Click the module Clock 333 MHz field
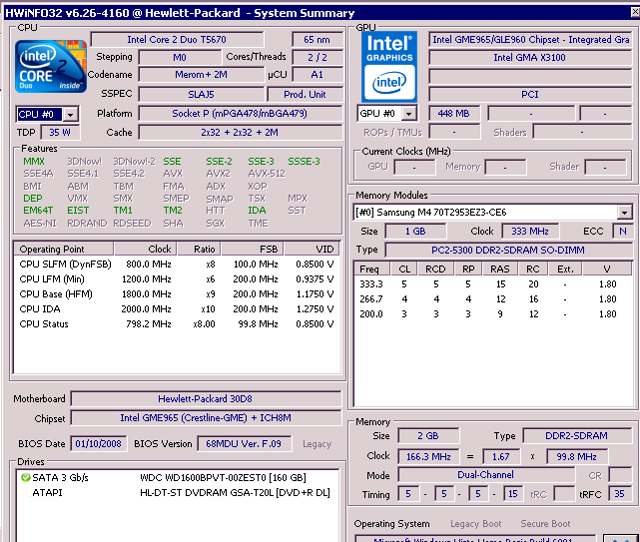Screen dimensions: 640x542 tap(530, 231)
